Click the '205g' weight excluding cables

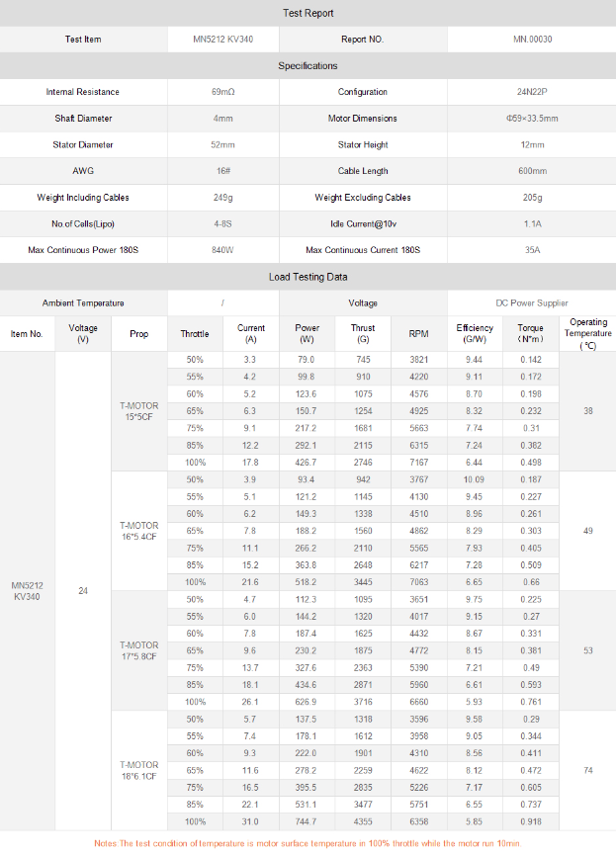pyautogui.click(x=532, y=198)
